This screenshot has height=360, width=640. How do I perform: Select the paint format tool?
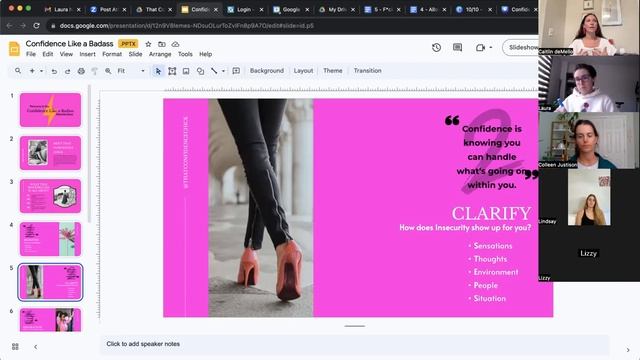pos(94,71)
